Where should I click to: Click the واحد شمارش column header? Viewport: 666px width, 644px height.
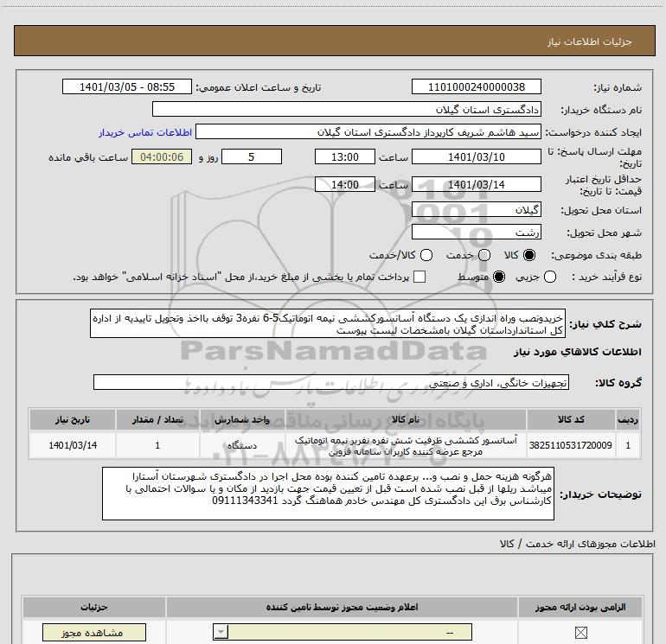coord(242,419)
